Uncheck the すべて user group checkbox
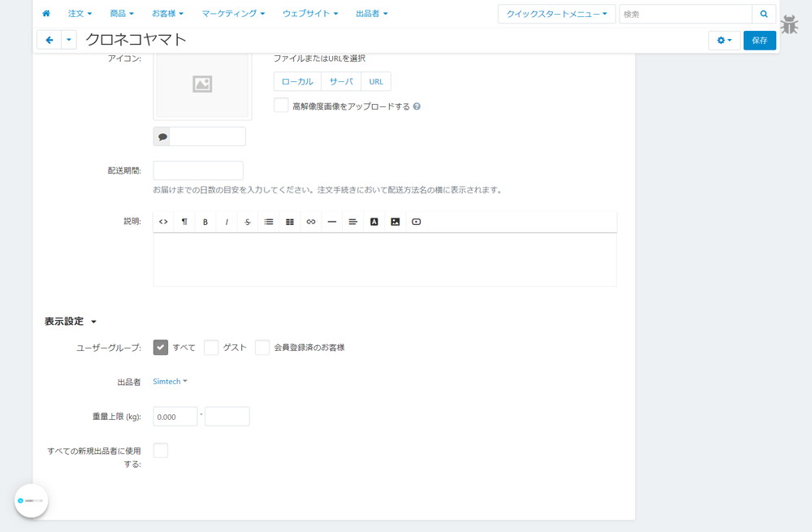This screenshot has width=812, height=532. 161,347
